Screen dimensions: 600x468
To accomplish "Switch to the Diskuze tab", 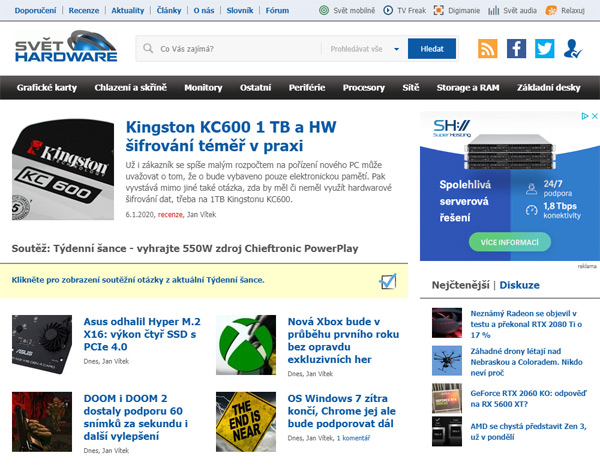I will (520, 285).
